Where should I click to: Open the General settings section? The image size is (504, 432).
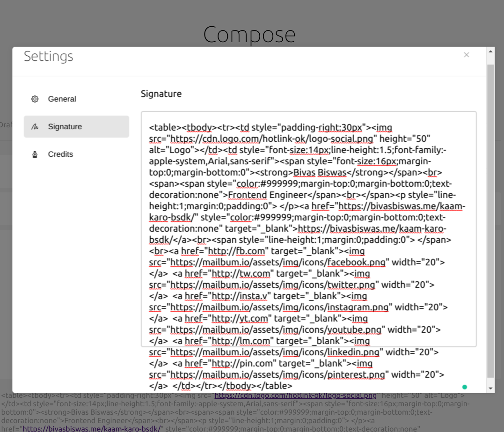pos(76,99)
